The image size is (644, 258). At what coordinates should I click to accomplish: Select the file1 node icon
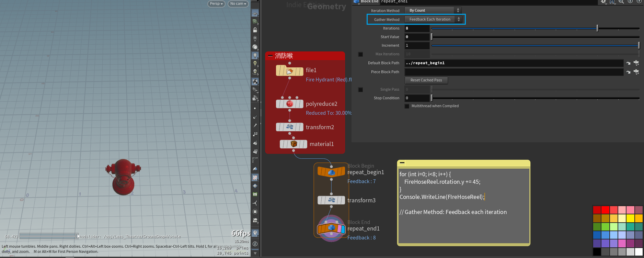(x=290, y=71)
